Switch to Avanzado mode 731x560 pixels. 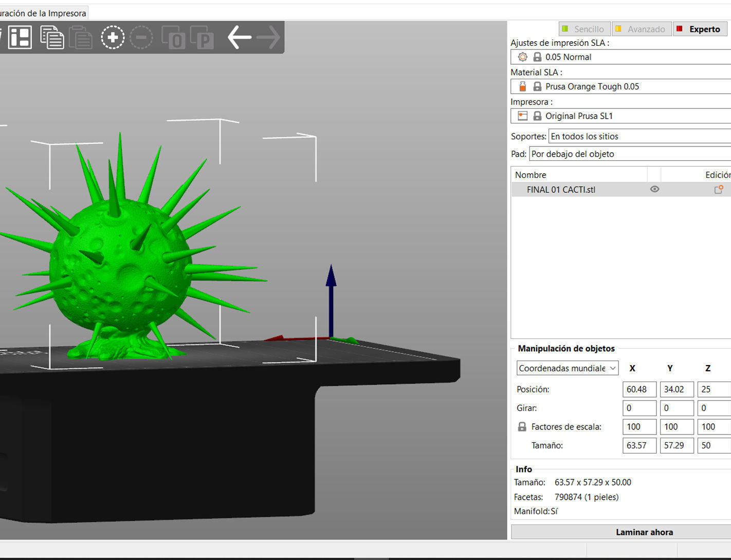[x=642, y=29]
